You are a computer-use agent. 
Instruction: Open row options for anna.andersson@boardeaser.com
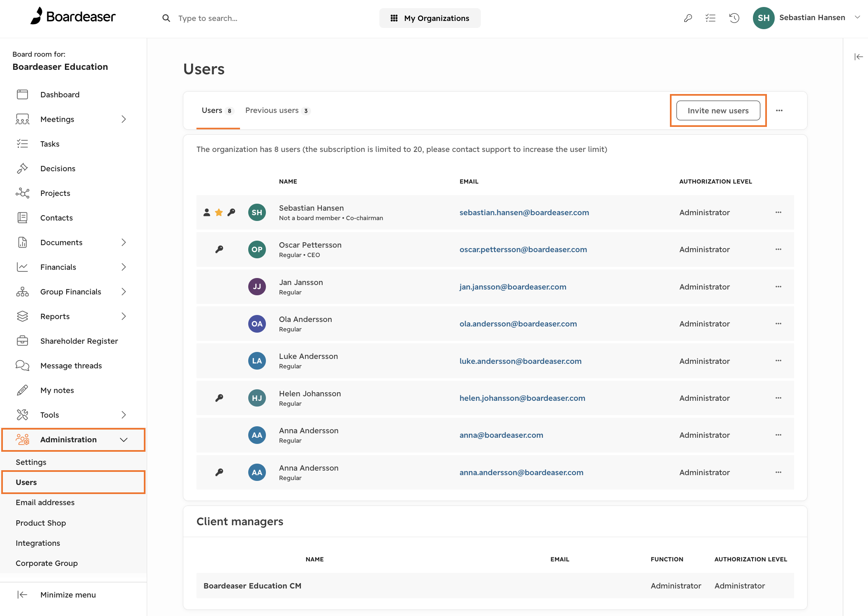778,472
